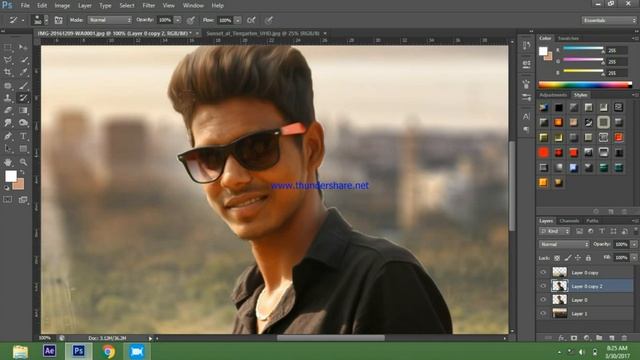
Task: Click the trash icon in Layers panel
Action: click(x=624, y=338)
